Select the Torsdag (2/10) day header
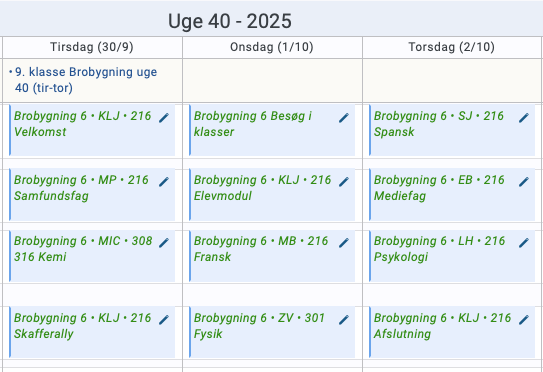 click(x=452, y=47)
